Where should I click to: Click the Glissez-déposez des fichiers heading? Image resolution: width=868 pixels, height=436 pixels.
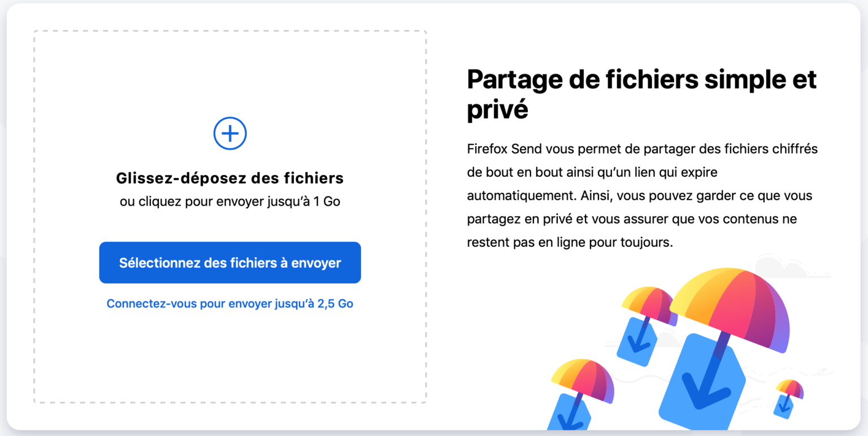tap(230, 178)
